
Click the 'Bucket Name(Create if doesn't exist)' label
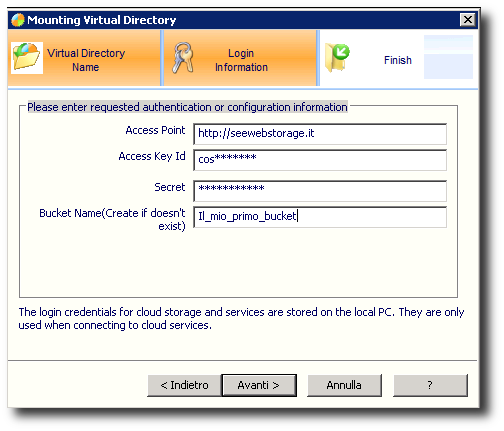(112, 220)
